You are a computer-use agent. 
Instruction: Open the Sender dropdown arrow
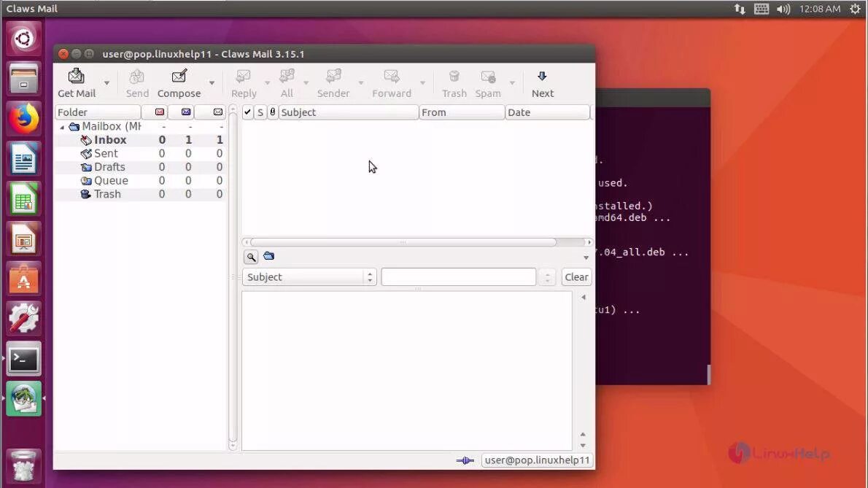click(x=361, y=83)
